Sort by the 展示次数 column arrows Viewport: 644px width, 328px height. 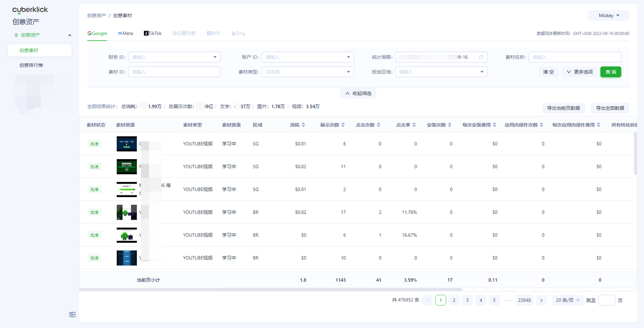click(343, 125)
